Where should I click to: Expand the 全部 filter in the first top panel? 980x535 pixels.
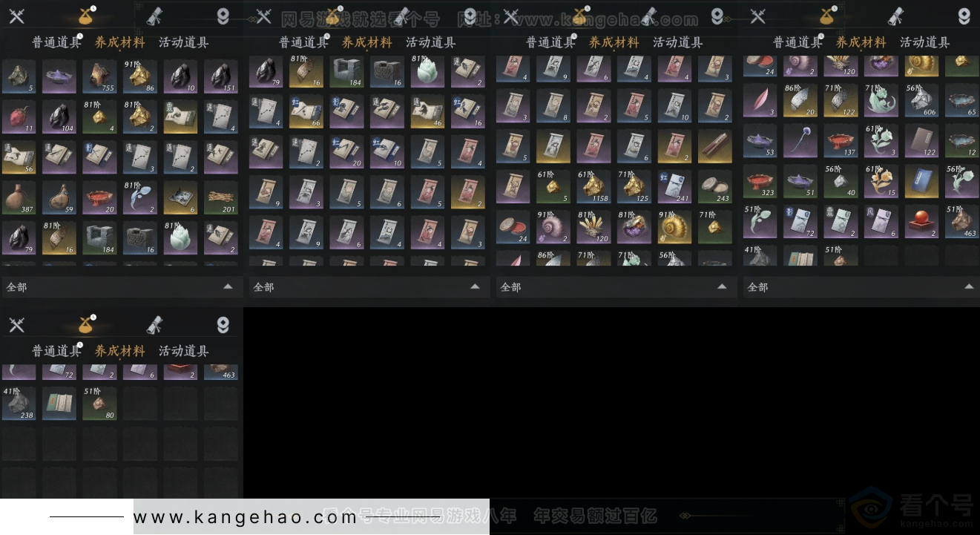tap(122, 286)
